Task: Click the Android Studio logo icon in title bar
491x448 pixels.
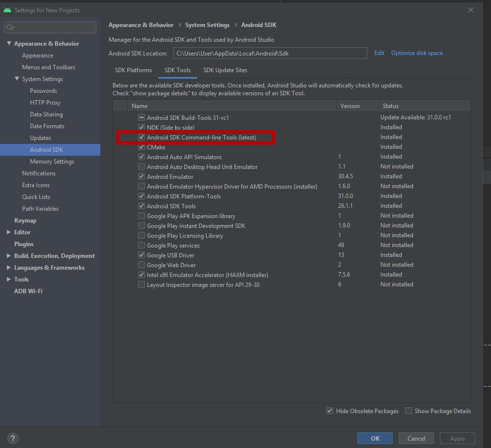Action: (7, 10)
